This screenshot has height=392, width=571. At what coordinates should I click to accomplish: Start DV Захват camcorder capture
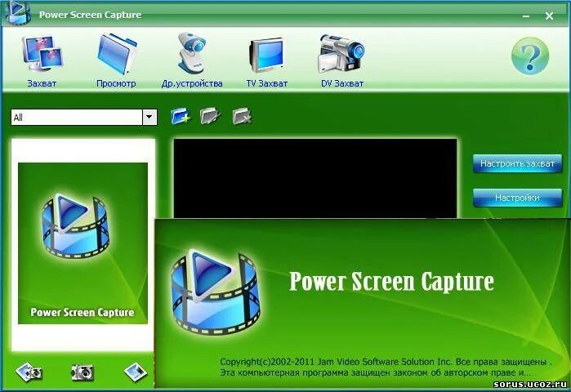pos(342,61)
